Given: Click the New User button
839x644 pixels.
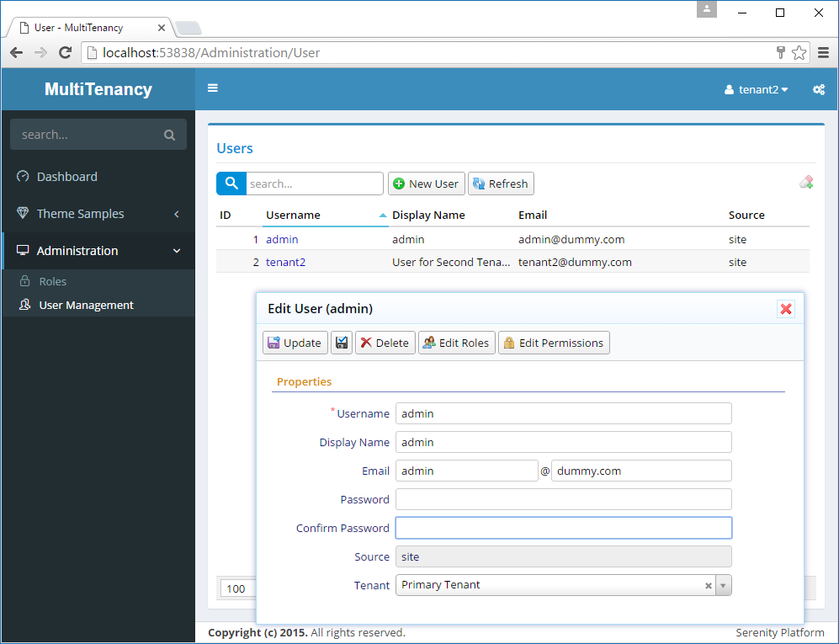Looking at the screenshot, I should (x=426, y=184).
